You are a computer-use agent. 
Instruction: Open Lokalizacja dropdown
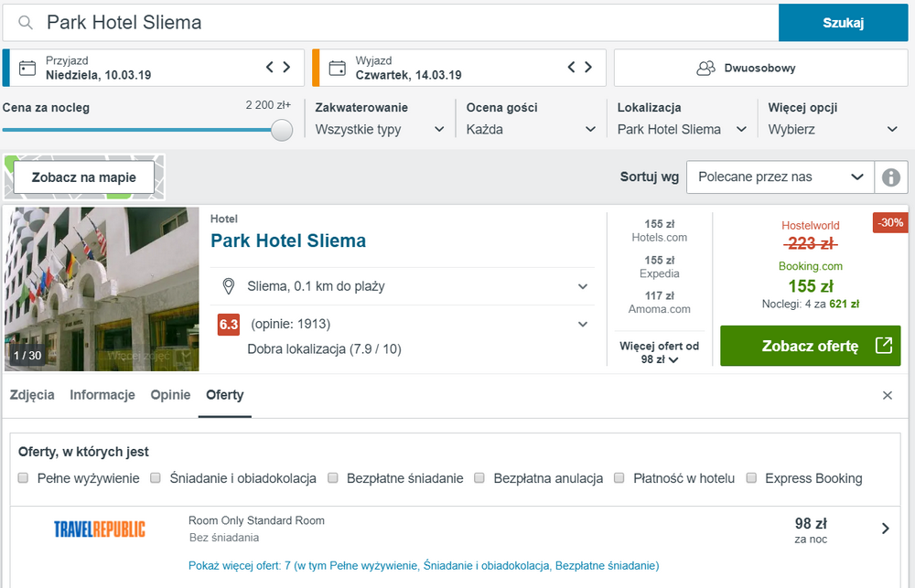click(683, 130)
